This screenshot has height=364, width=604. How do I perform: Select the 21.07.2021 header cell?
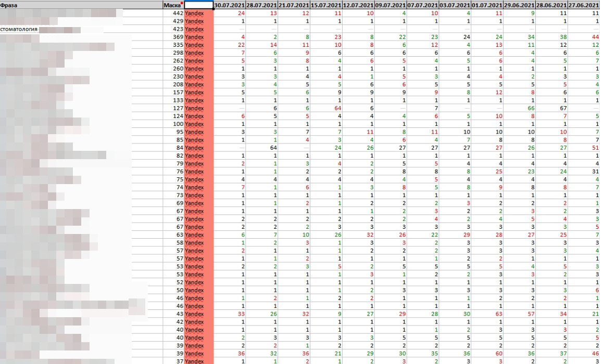(x=294, y=5)
